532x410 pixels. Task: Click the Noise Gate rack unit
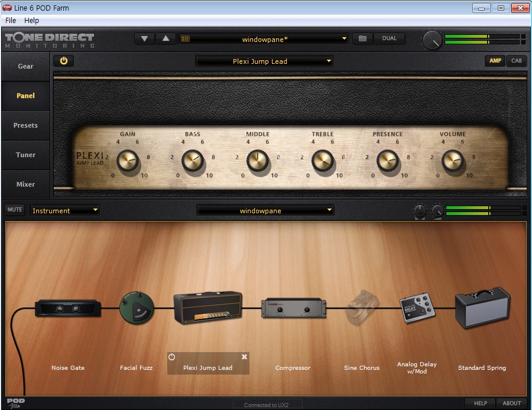67,308
